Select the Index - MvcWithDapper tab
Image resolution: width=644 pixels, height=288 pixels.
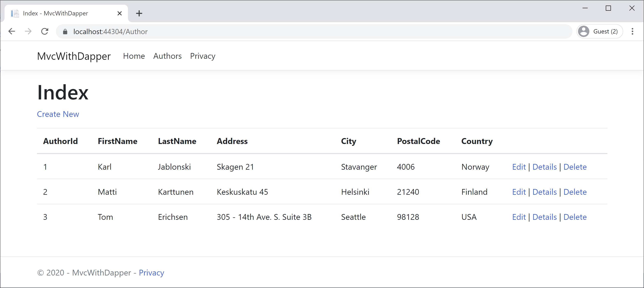pos(55,14)
